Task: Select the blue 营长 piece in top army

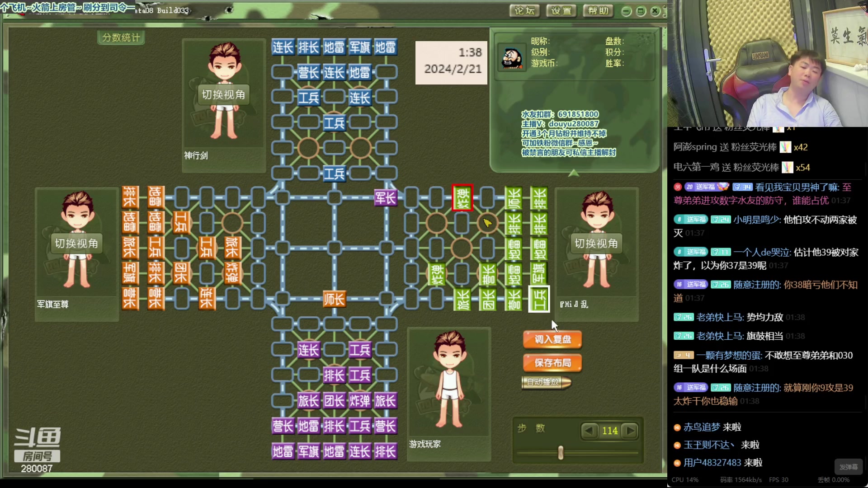Action: point(308,72)
